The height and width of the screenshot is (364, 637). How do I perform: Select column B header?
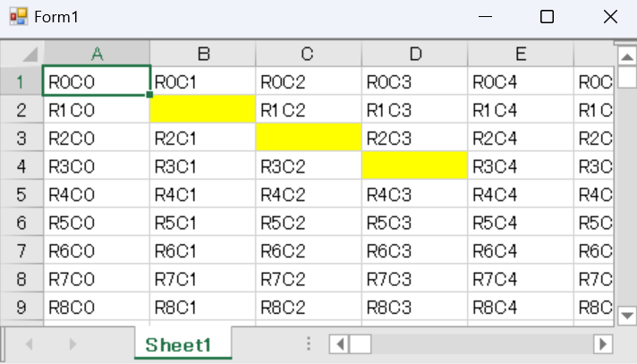203,54
